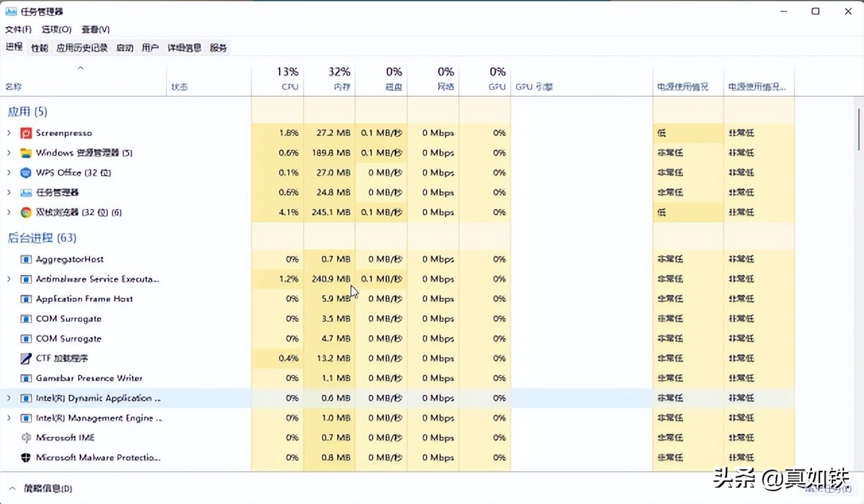This screenshot has height=504, width=864.
Task: Select the WPS Office app icon
Action: pyautogui.click(x=25, y=172)
